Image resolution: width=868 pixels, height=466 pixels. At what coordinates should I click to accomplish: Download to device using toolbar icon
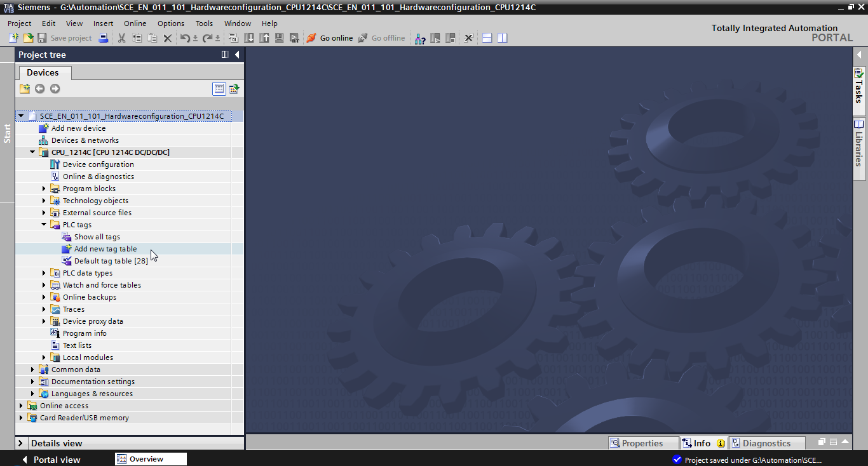coord(249,38)
